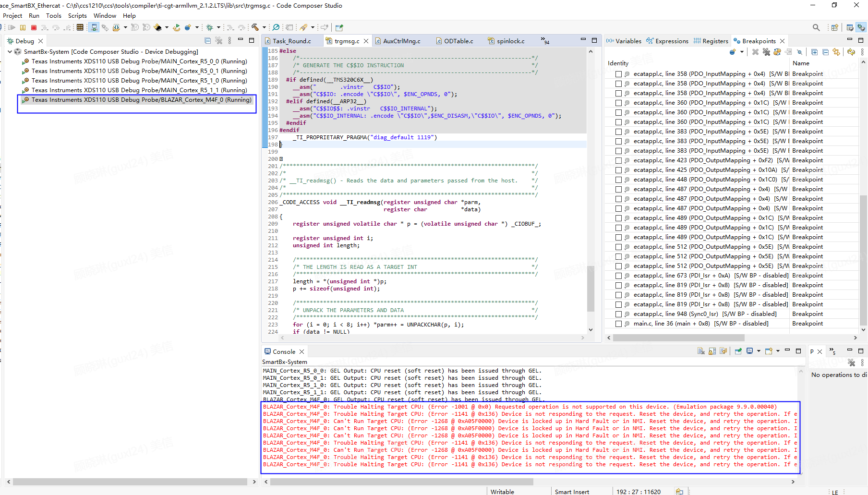
Task: Open the Debug launch dropdown arrow
Action: [218, 27]
